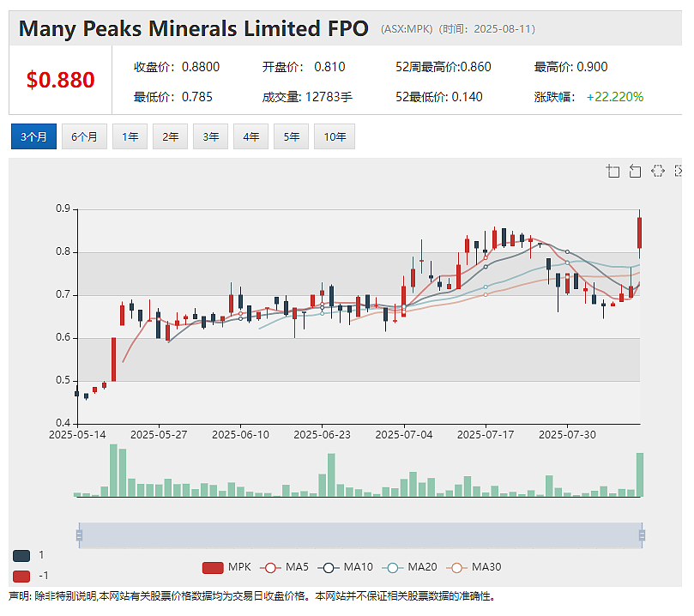Click the date text '时间: 2025-08-11'
This screenshot has width=694, height=616.
coord(487,29)
